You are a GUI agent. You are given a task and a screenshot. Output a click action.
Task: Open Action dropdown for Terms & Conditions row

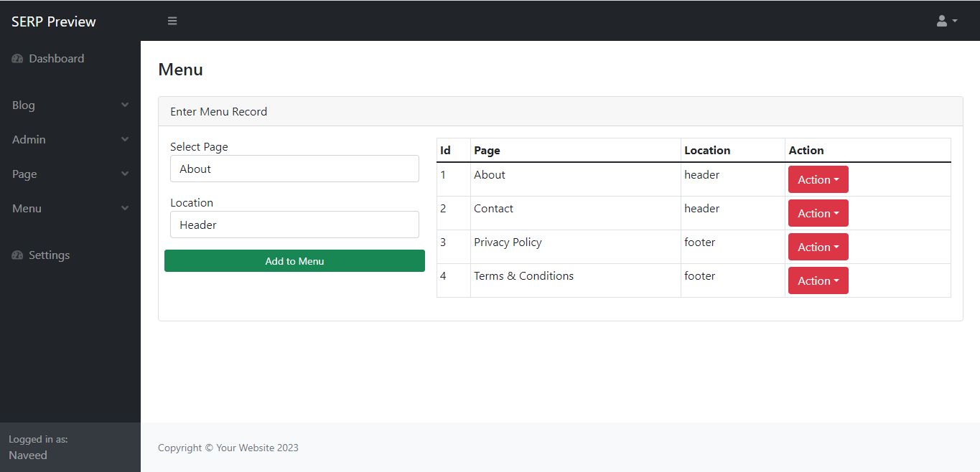coord(818,281)
